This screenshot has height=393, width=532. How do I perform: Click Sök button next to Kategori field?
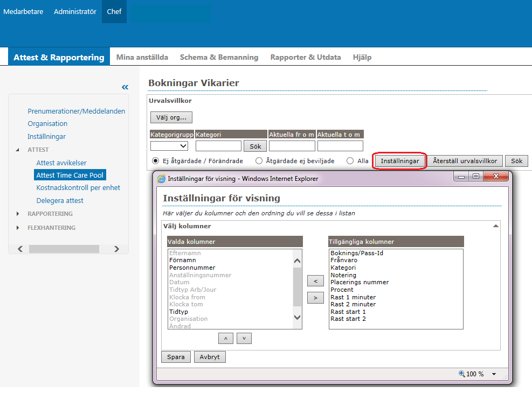[255, 146]
